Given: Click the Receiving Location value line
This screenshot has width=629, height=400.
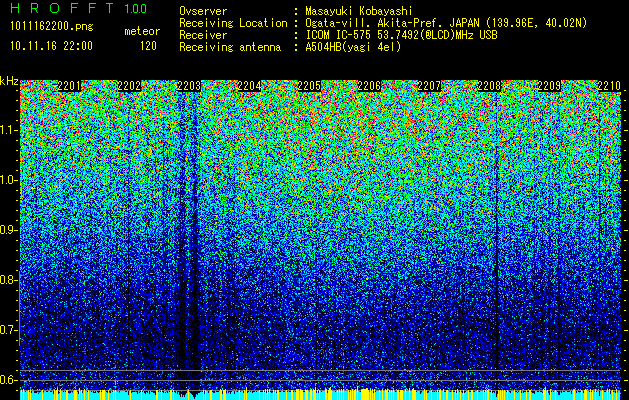Looking at the screenshot, I should click(446, 23).
